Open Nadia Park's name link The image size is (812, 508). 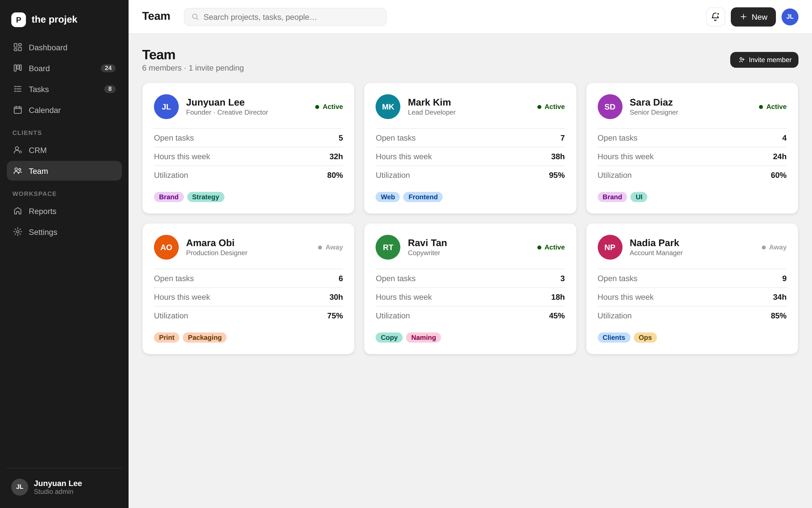pos(654,243)
